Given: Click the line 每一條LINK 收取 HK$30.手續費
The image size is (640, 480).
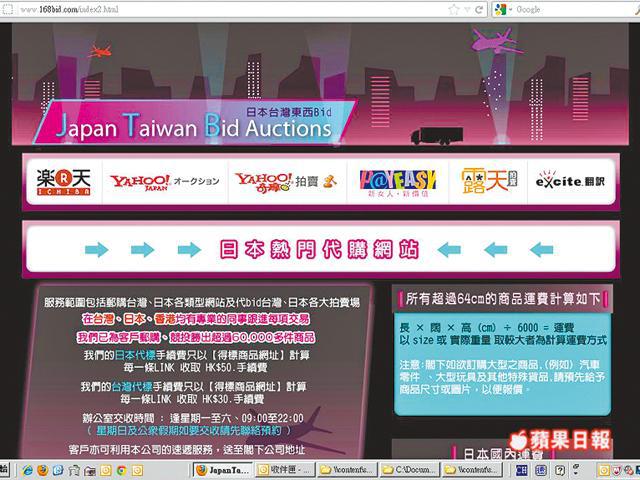Looking at the screenshot, I should pyautogui.click(x=192, y=398).
